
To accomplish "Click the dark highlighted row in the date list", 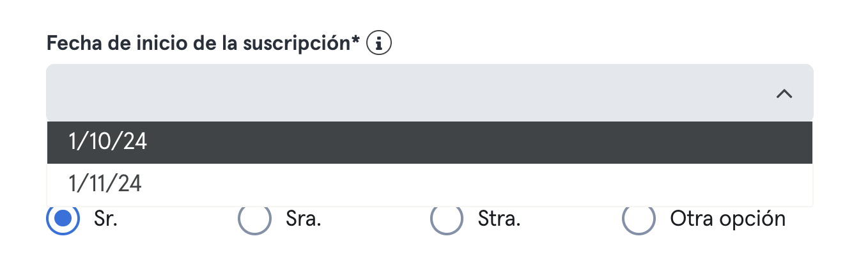I will (430, 143).
